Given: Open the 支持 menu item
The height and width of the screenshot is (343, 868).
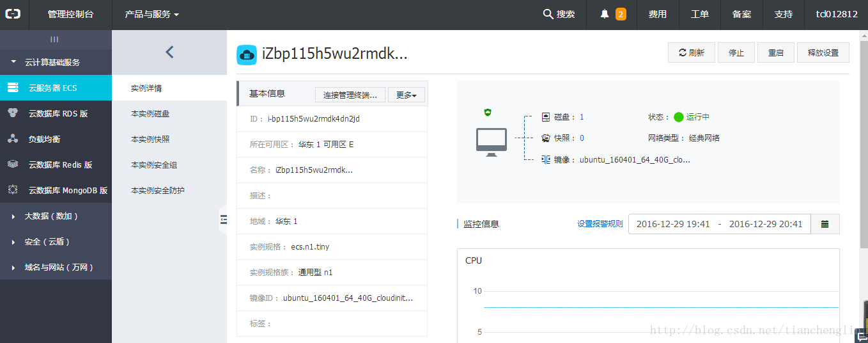Looking at the screenshot, I should click(x=784, y=14).
